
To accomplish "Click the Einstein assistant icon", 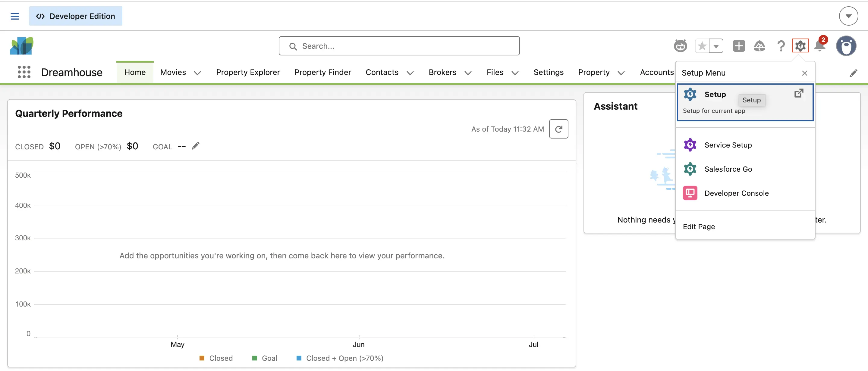I will pyautogui.click(x=681, y=46).
